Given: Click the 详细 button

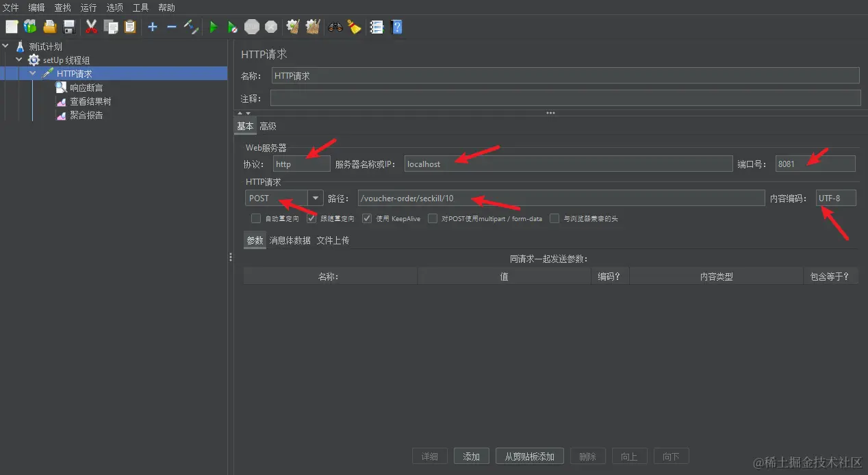Looking at the screenshot, I should coord(430,457).
